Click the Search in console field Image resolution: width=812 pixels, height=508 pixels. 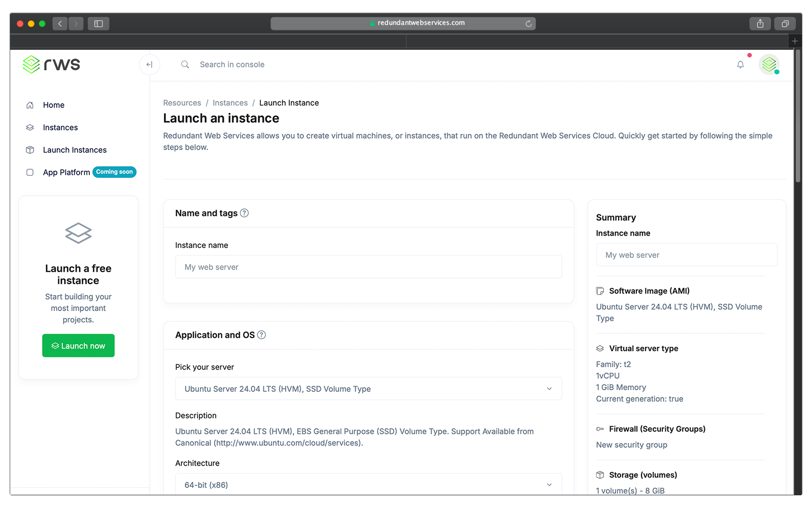point(232,65)
